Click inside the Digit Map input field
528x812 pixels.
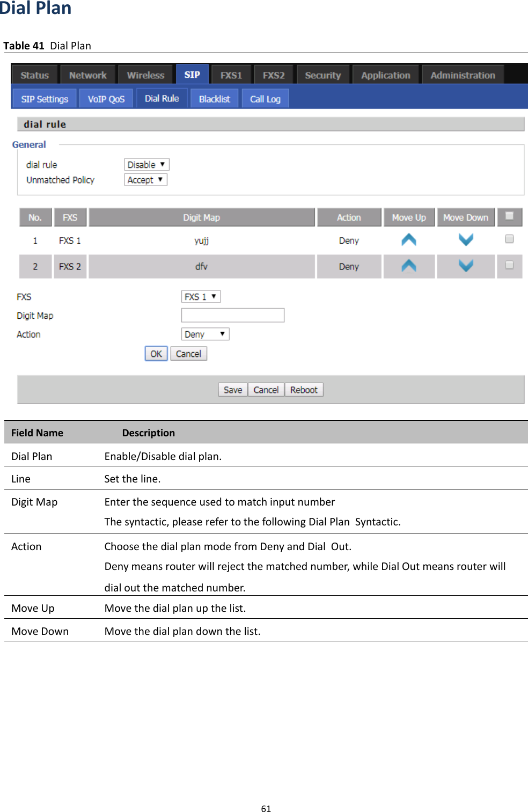(x=232, y=315)
